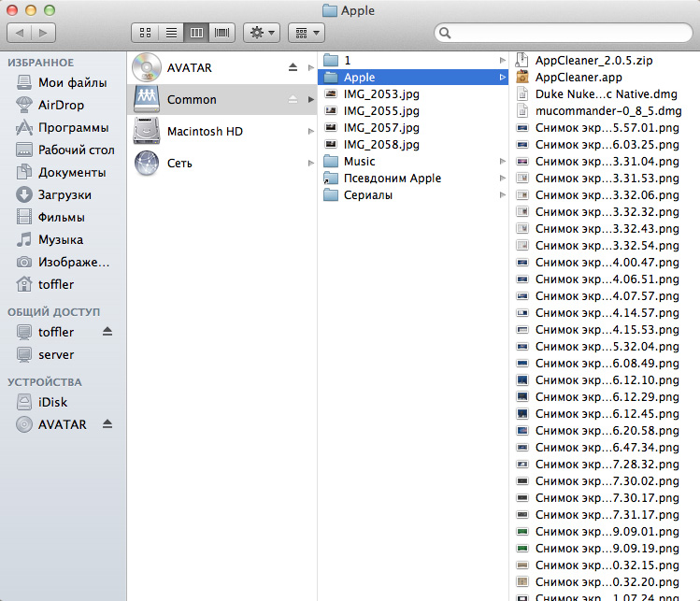Image resolution: width=700 pixels, height=601 pixels.
Task: Select the AppCleaner.app file
Action: click(579, 78)
